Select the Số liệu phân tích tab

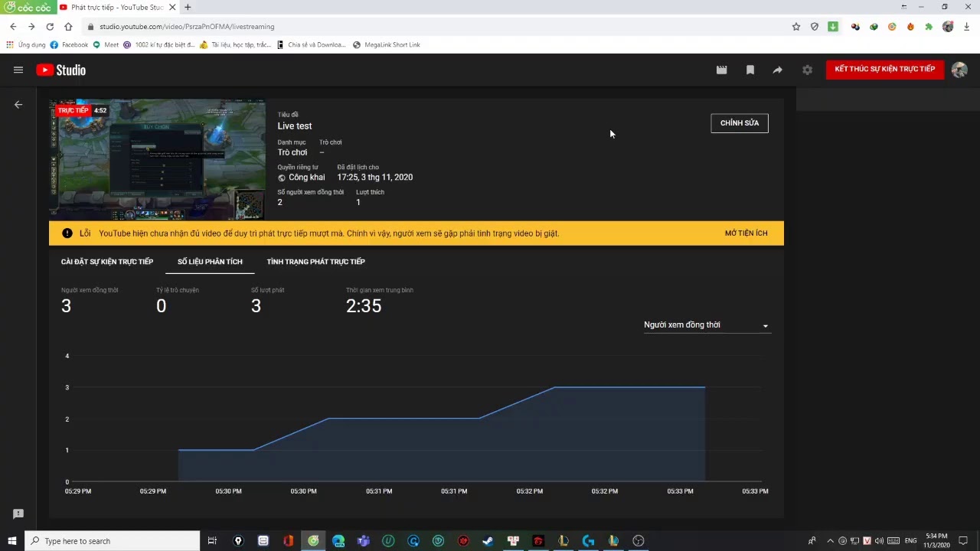210,262
